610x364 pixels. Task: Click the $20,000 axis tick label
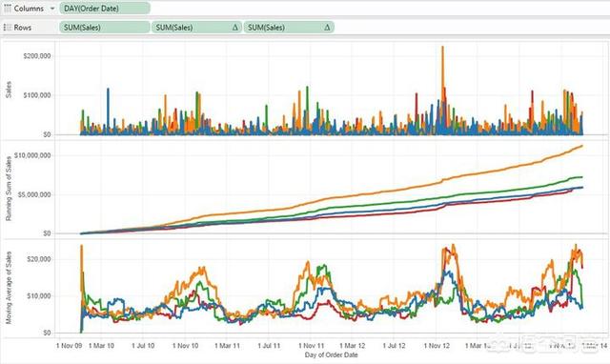tap(38, 259)
